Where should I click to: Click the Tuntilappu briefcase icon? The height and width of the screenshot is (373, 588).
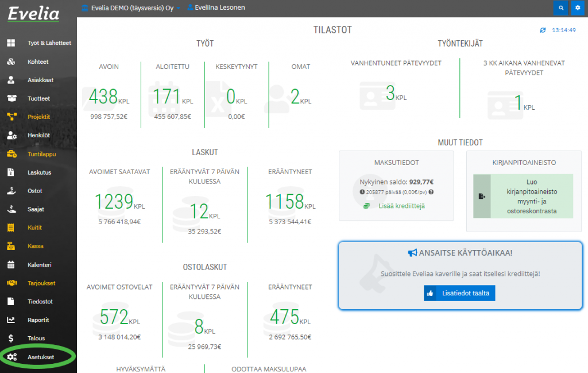[x=11, y=154]
